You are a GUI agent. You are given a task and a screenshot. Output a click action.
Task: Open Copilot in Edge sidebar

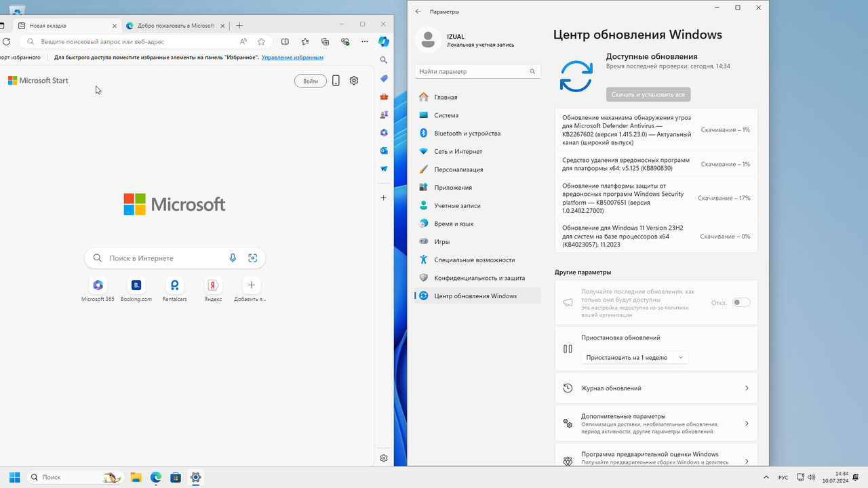pyautogui.click(x=384, y=42)
